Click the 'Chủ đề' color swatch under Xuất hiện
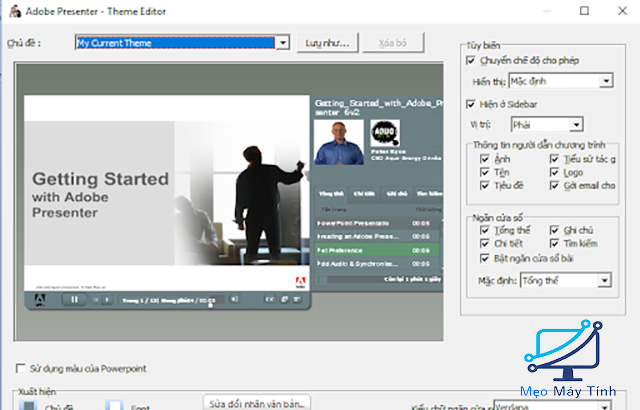This screenshot has width=640, height=410. click(x=29, y=406)
